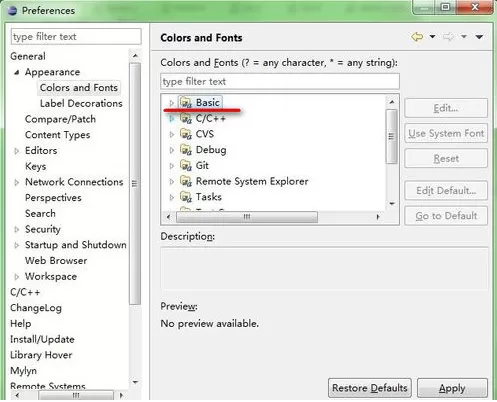
Task: Click the Tasks category folder icon
Action: [x=186, y=197]
